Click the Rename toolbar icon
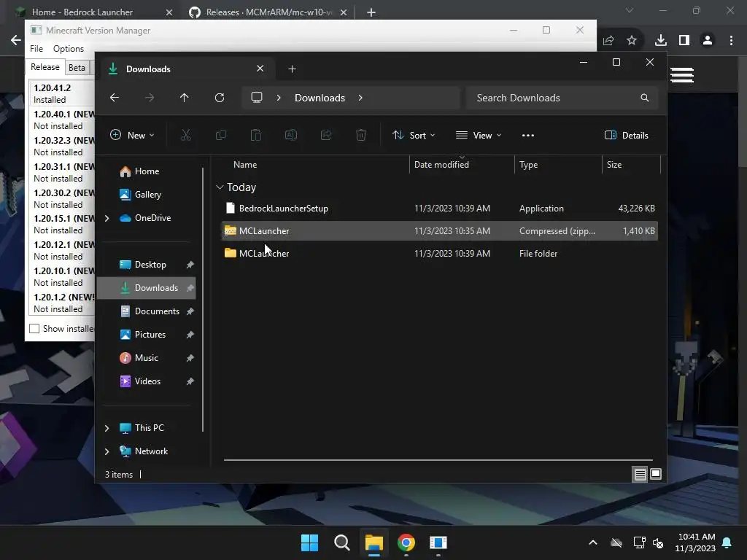747x560 pixels. pyautogui.click(x=290, y=135)
